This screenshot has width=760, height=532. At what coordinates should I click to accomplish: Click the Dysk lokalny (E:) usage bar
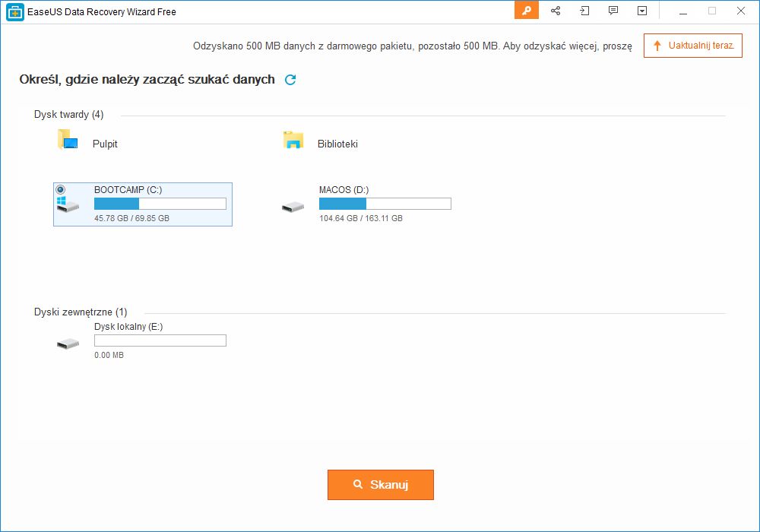pyautogui.click(x=160, y=340)
